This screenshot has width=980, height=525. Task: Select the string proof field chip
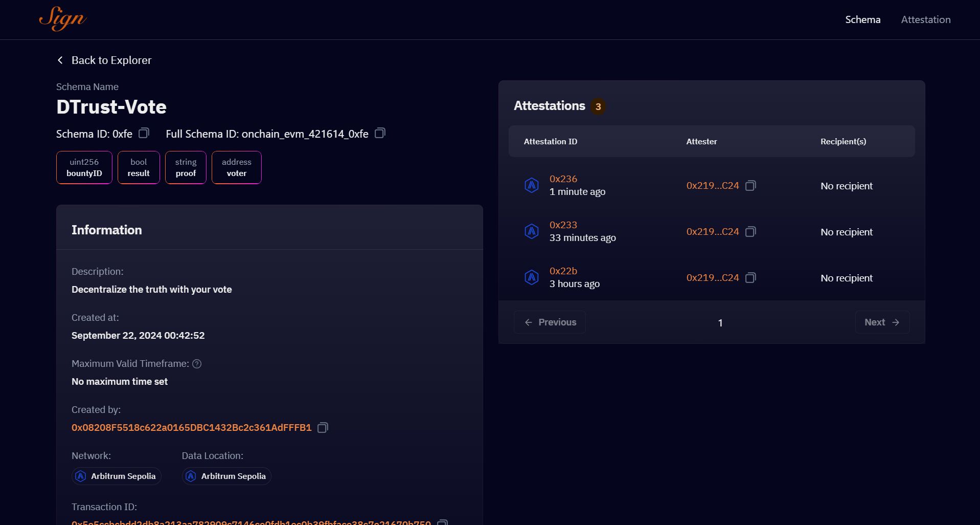[186, 167]
